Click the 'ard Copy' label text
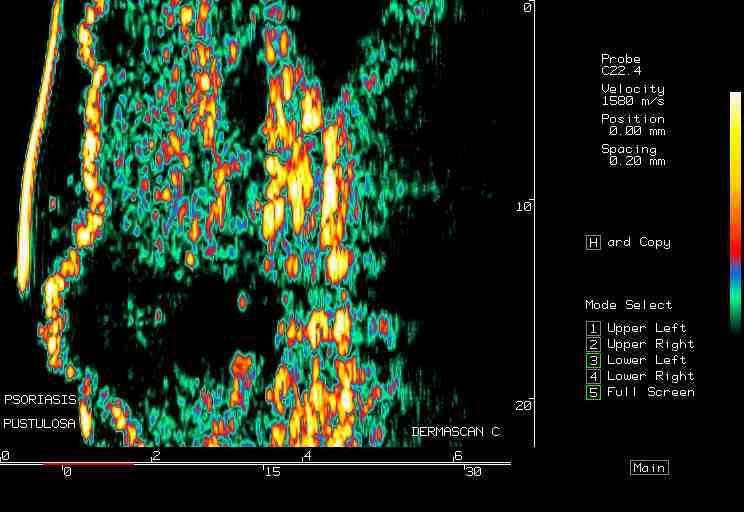 (639, 242)
